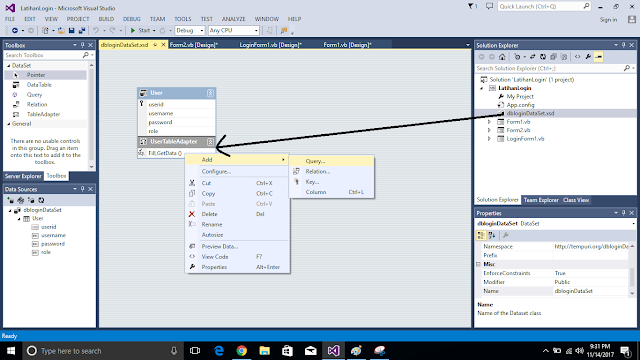Select Delete in the context menu
Viewport: 640px width, 360px height.
point(238,214)
